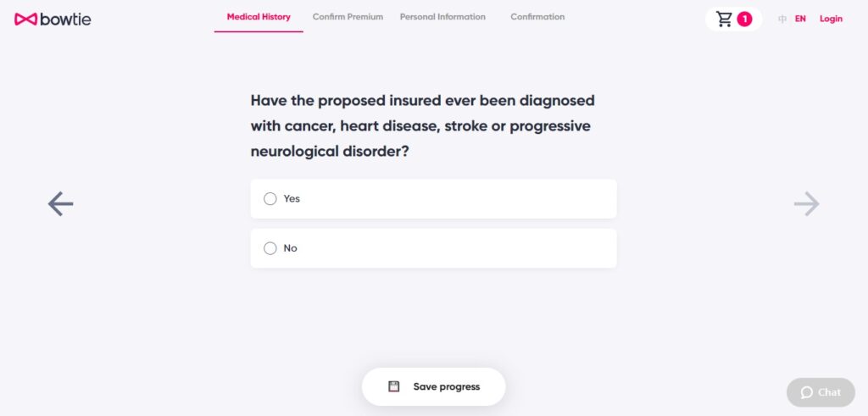The image size is (868, 416).
Task: Click the floppy disk save icon
Action: pyautogui.click(x=393, y=386)
